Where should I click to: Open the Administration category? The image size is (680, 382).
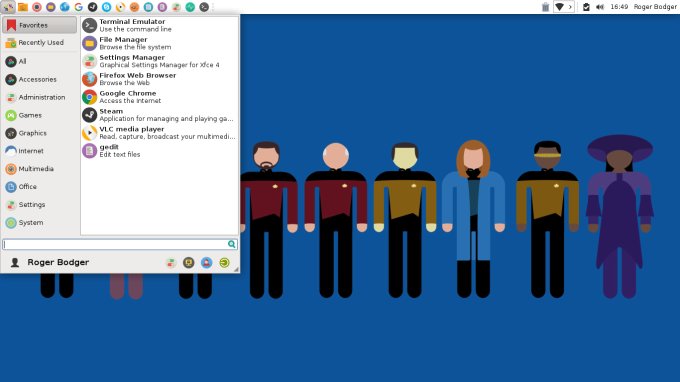pos(39,97)
